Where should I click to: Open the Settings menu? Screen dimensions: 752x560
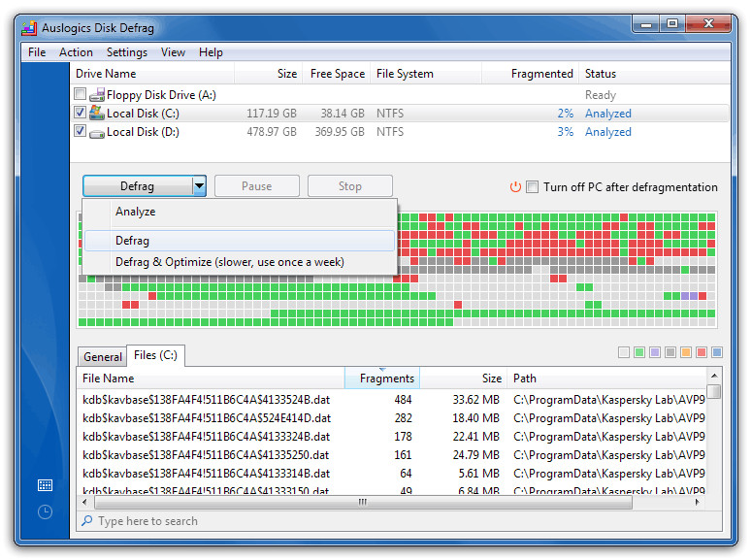pyautogui.click(x=126, y=51)
